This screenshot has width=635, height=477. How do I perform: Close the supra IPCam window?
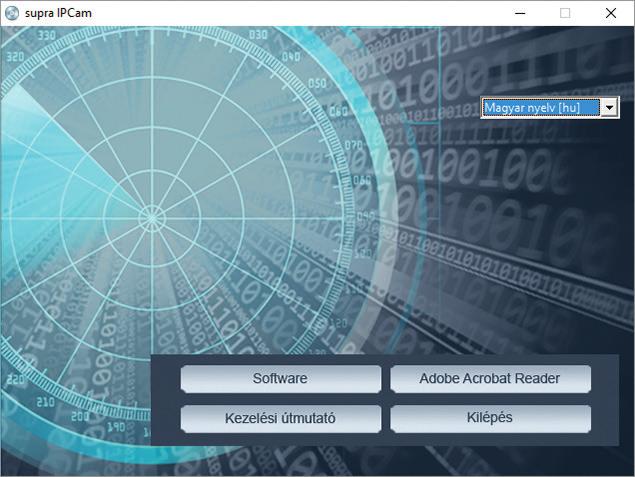click(x=611, y=13)
